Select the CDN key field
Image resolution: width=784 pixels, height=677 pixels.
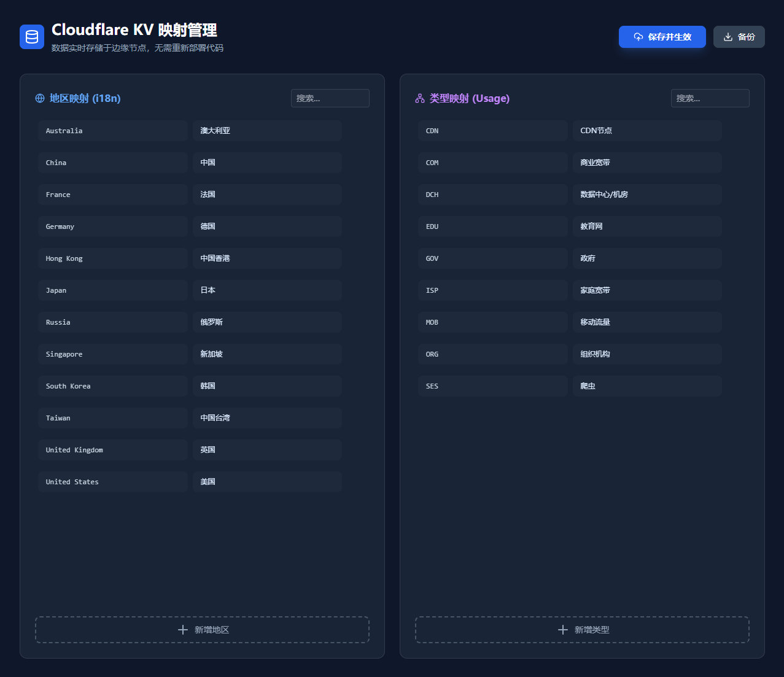point(493,131)
